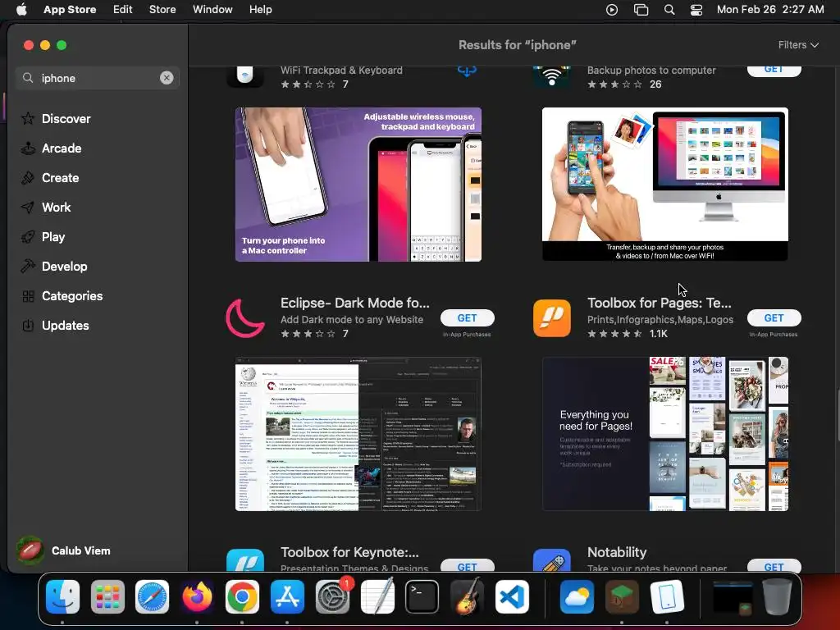This screenshot has width=840, height=630.
Task: Open the App Store menu
Action: coord(70,10)
